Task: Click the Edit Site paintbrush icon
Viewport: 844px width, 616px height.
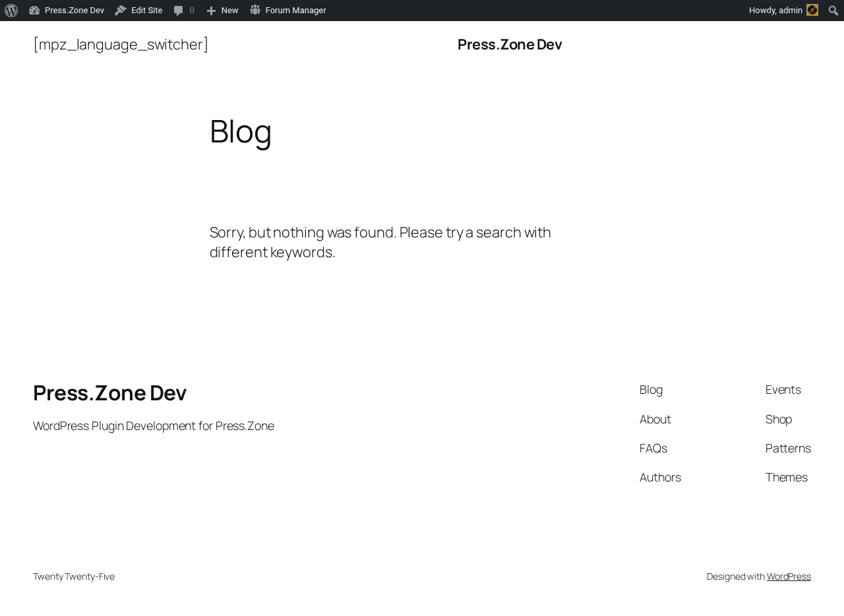Action: [121, 11]
